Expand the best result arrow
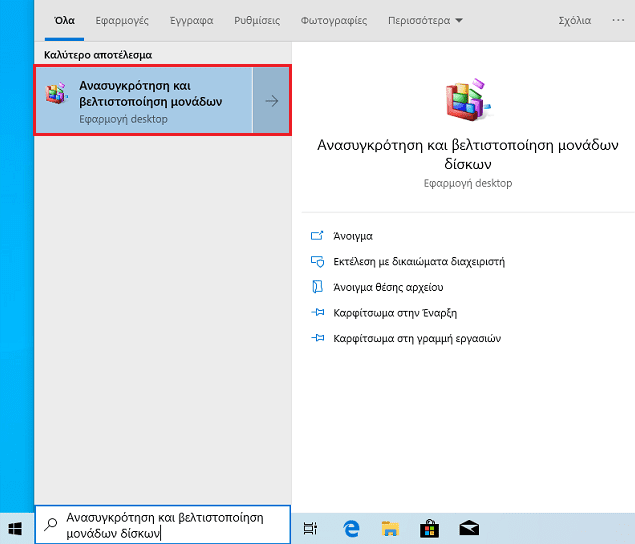Image resolution: width=635 pixels, height=544 pixels. coord(272,100)
